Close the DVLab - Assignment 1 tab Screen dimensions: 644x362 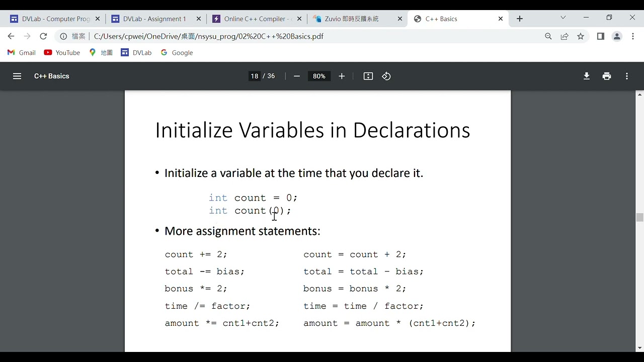[198, 19]
